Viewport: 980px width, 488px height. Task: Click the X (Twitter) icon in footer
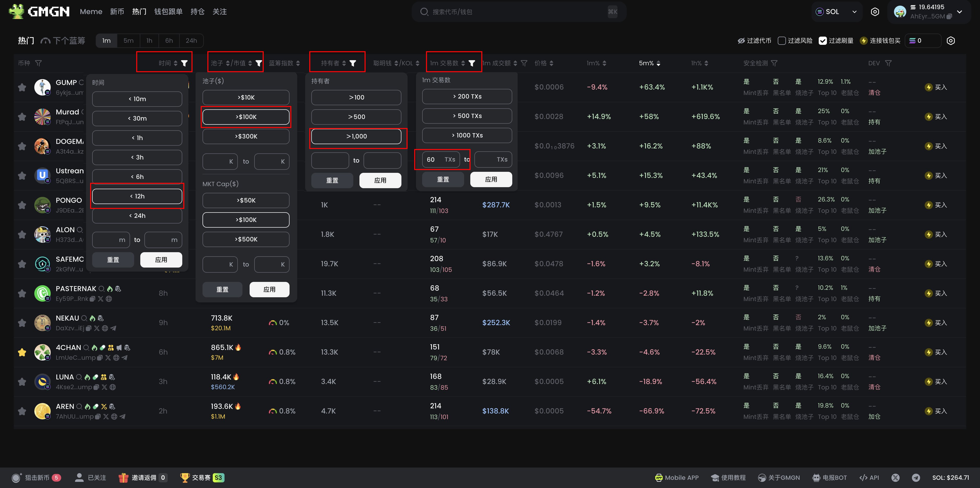pyautogui.click(x=895, y=477)
